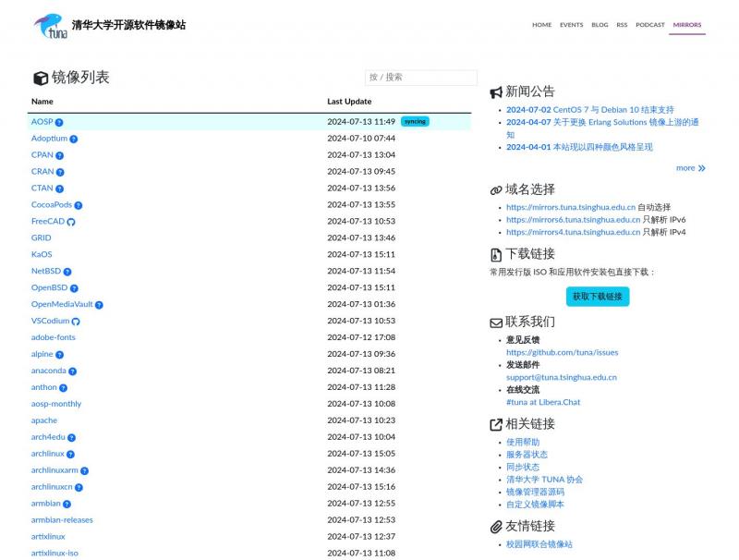Open help icon next to OpenBSD

tap(74, 288)
